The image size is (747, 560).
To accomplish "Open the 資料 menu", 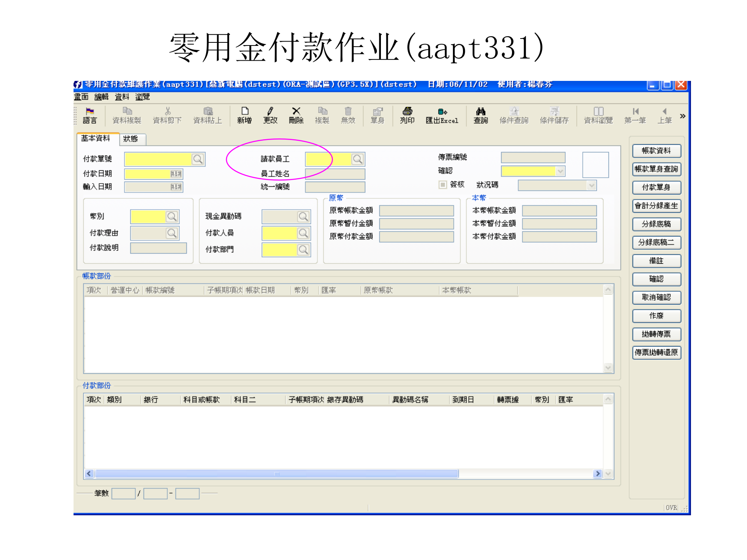I will click(x=122, y=97).
